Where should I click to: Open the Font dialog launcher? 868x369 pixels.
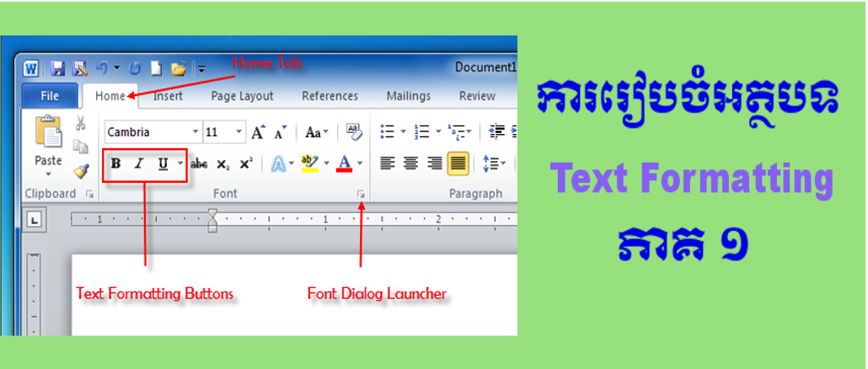coord(361,194)
